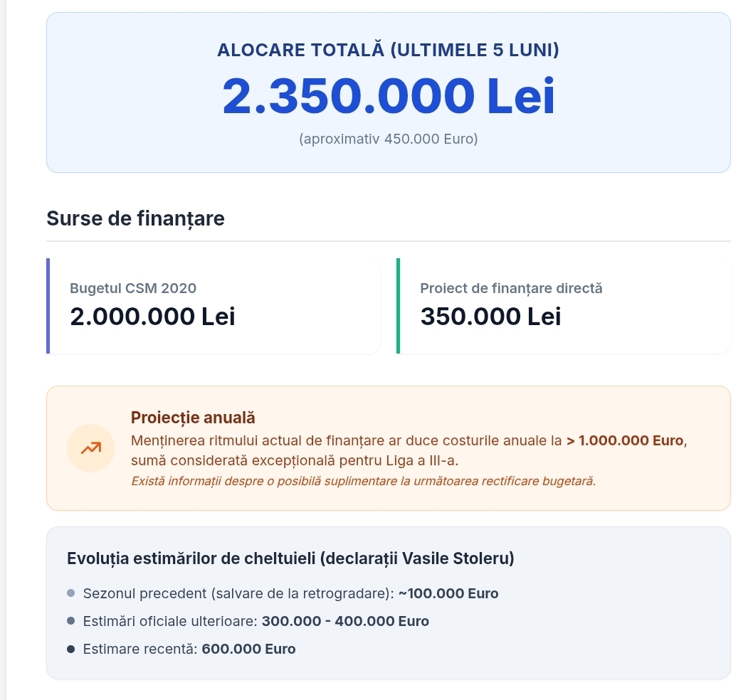This screenshot has height=700, width=753.
Task: Click the > 1.000.000 Euro bold text
Action: 625,440
